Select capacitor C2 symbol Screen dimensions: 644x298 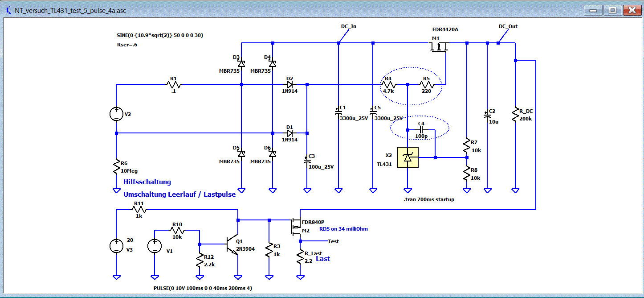487,115
